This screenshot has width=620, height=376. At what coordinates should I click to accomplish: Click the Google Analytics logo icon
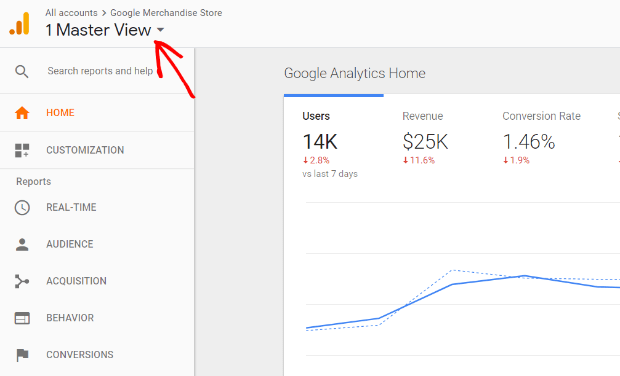(19, 24)
